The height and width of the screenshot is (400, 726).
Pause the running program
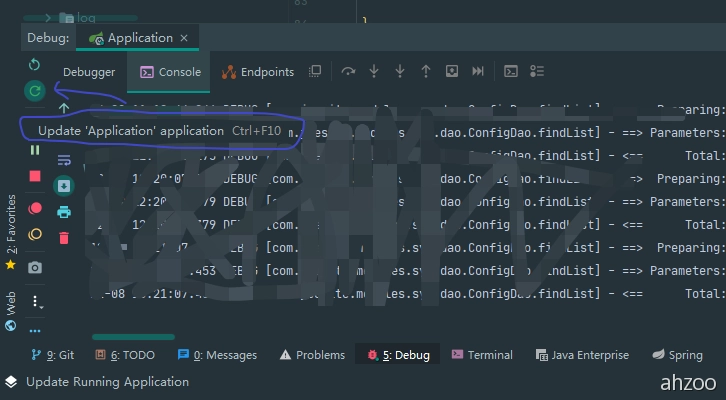click(x=35, y=150)
